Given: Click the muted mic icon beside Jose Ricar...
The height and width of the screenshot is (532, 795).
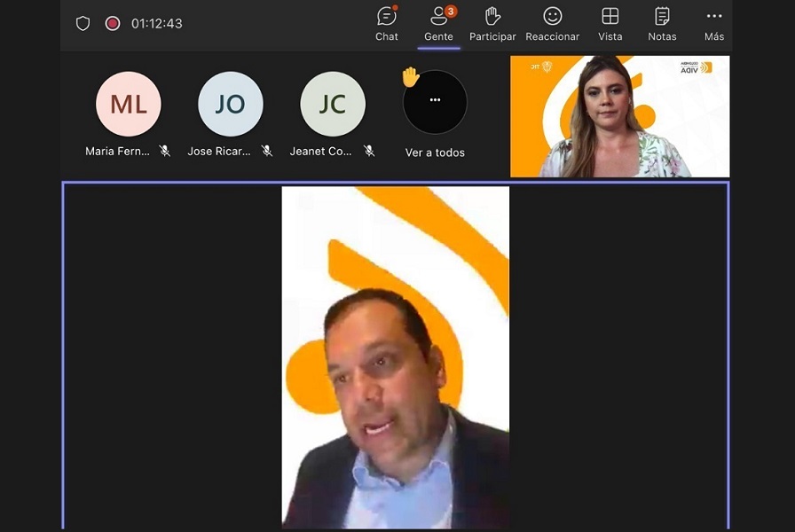Looking at the screenshot, I should tap(267, 151).
